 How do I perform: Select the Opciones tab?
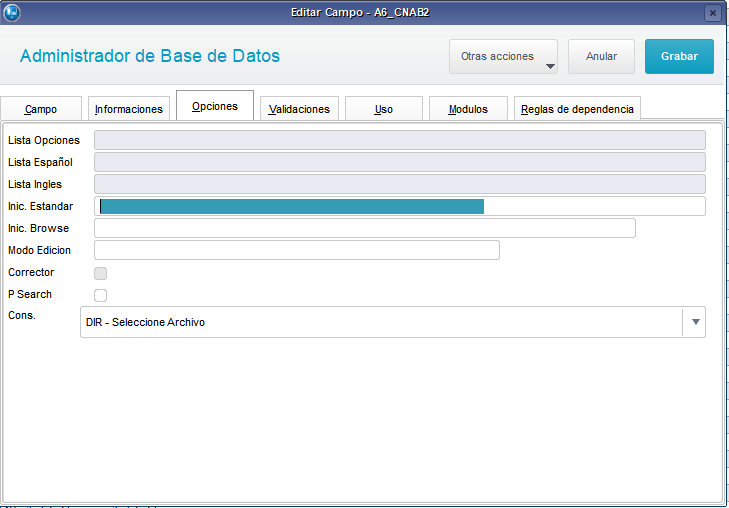click(215, 106)
